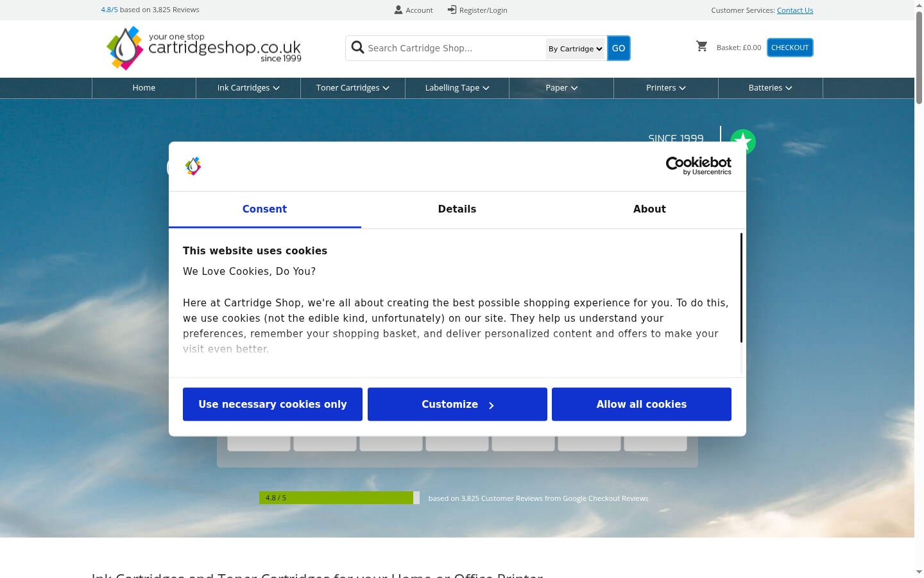Image resolution: width=924 pixels, height=578 pixels.
Task: Click the shopping basket cart icon
Action: (x=702, y=46)
